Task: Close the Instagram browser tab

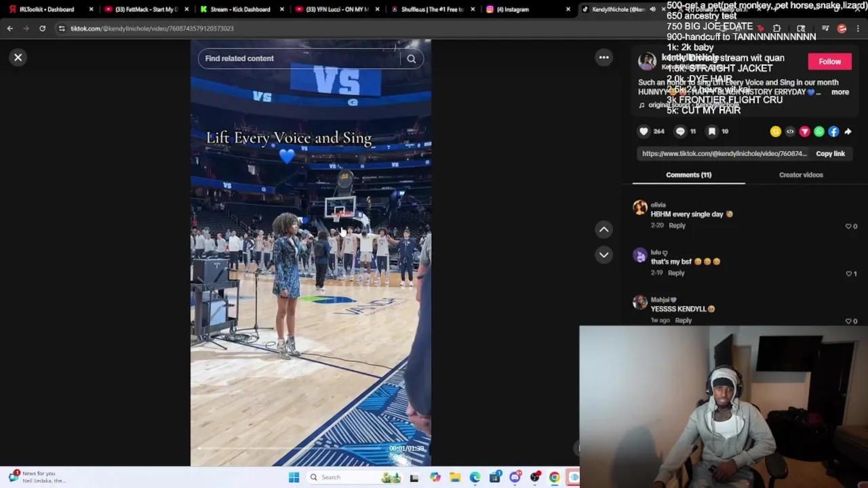Action: [x=568, y=9]
